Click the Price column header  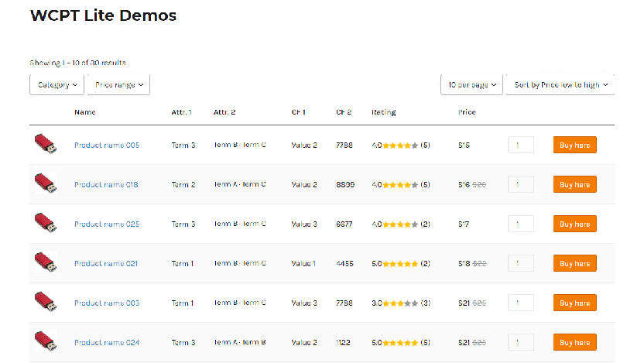[x=467, y=112]
